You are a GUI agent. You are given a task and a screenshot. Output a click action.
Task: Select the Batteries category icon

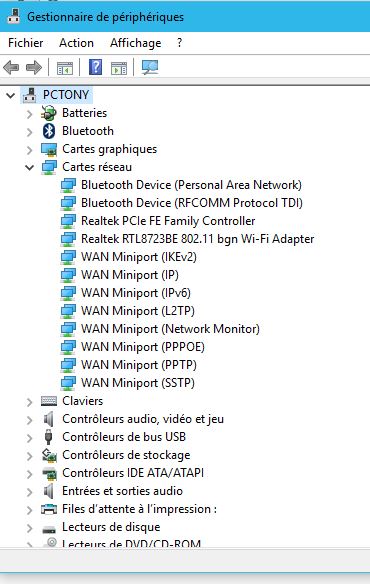[49, 113]
